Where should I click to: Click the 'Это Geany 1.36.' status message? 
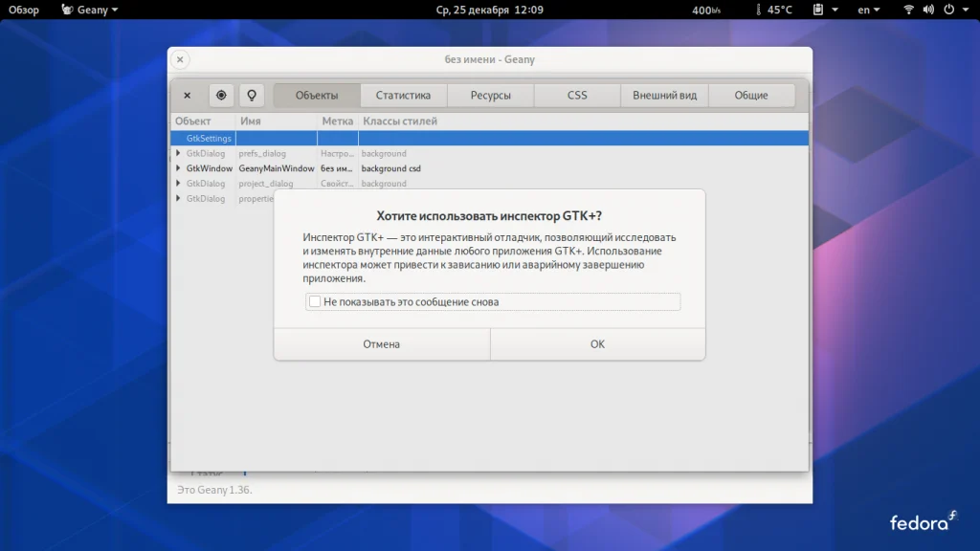pyautogui.click(x=214, y=490)
